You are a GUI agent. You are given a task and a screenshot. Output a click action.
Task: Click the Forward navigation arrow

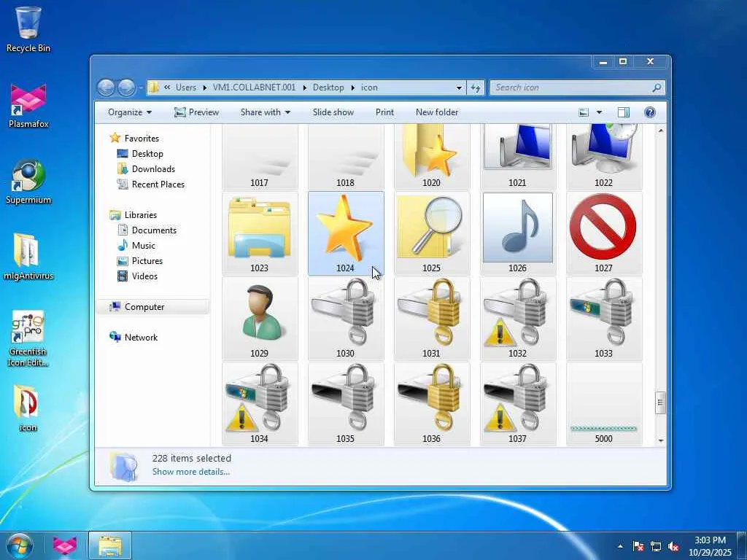coord(126,87)
